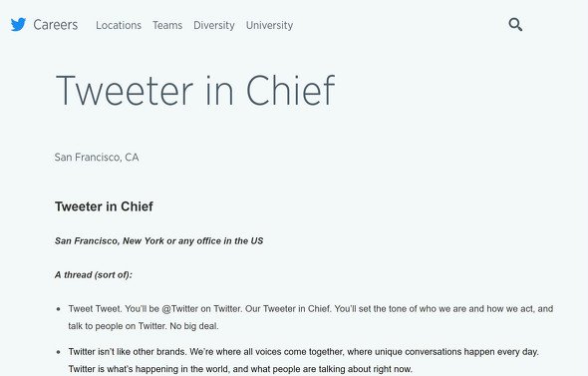588x376 pixels.
Task: Click the first bullet point marker
Action: (x=58, y=309)
